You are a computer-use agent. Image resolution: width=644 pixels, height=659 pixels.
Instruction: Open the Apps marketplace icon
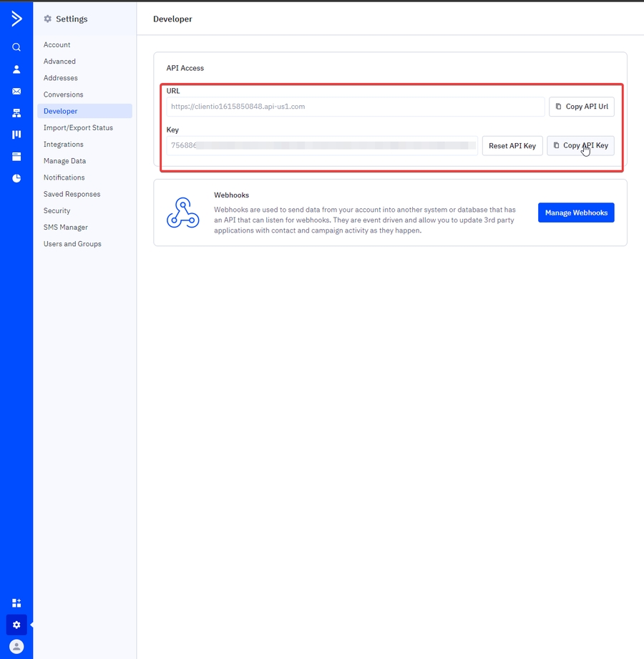[x=16, y=602]
